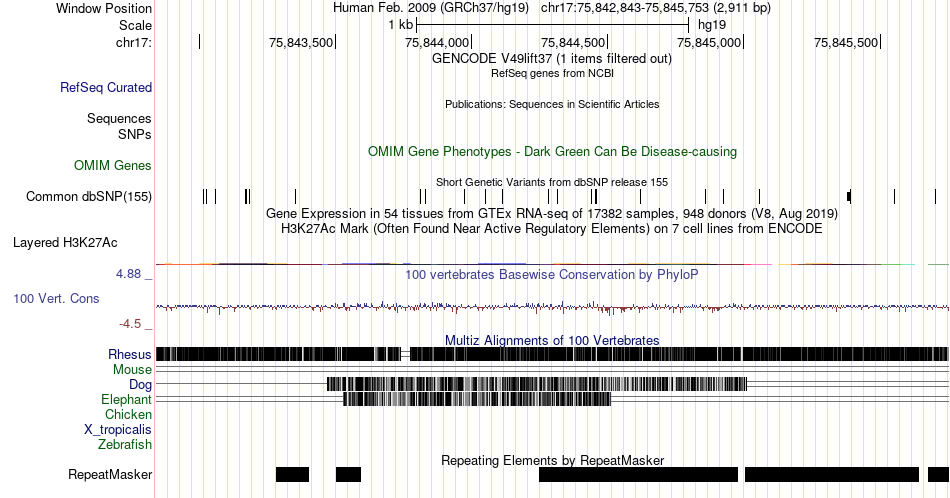Click the PhyloP conservation wiggle graph
Screen dimensions: 950x498
(x=552, y=308)
